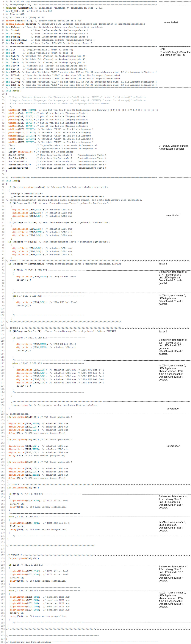Viewport: 191px width, 644px height.
Task: Click the 'IRrecv irrecv(S_PIN);' line
Action: click(x=20, y=21)
